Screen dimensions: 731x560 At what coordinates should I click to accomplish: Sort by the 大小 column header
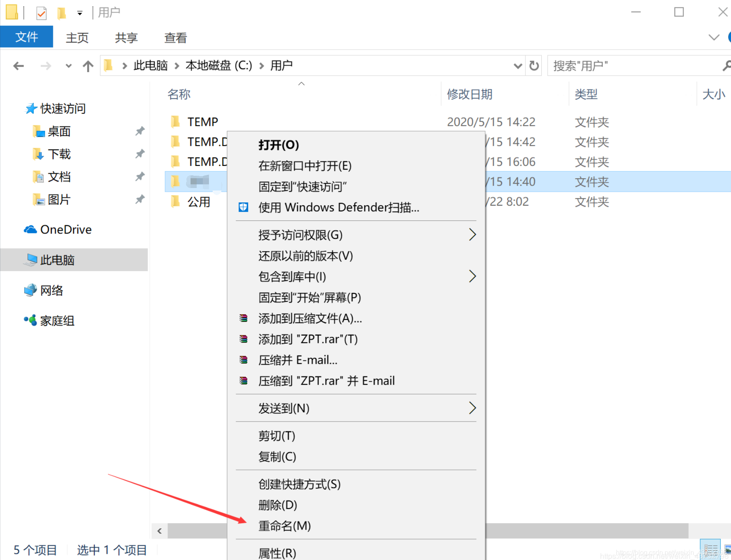(714, 94)
